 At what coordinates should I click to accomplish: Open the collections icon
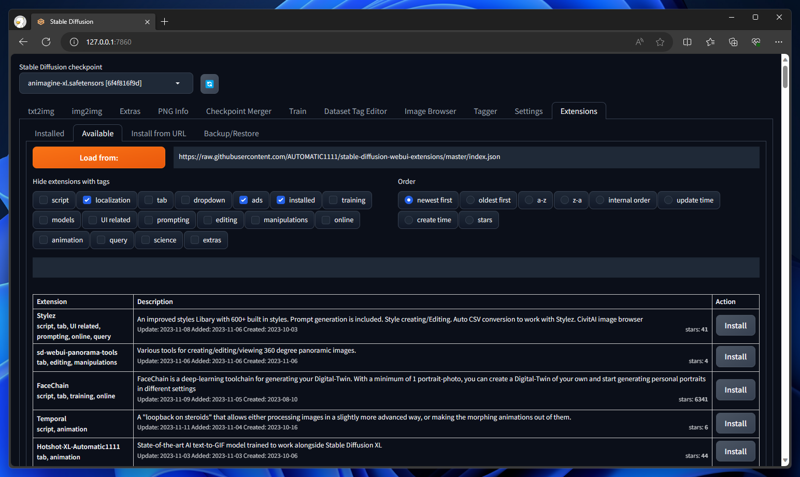point(733,42)
